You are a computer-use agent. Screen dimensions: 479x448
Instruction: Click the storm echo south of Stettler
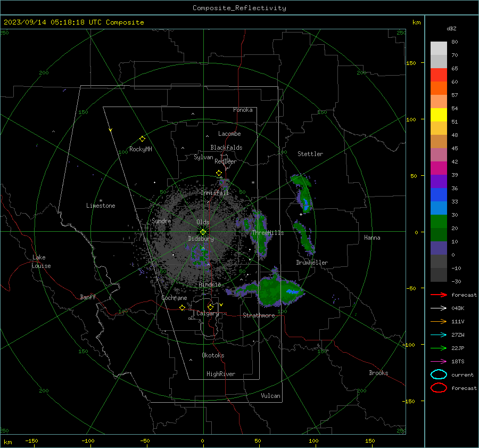coord(302,193)
